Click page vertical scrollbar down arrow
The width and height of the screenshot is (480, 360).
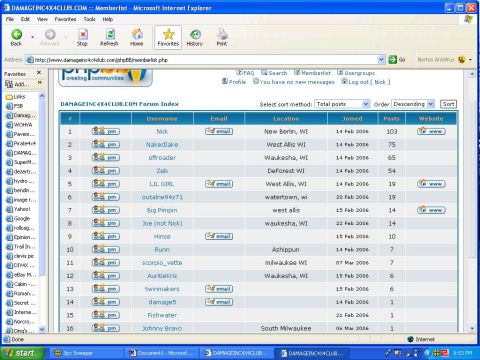pos(472,328)
